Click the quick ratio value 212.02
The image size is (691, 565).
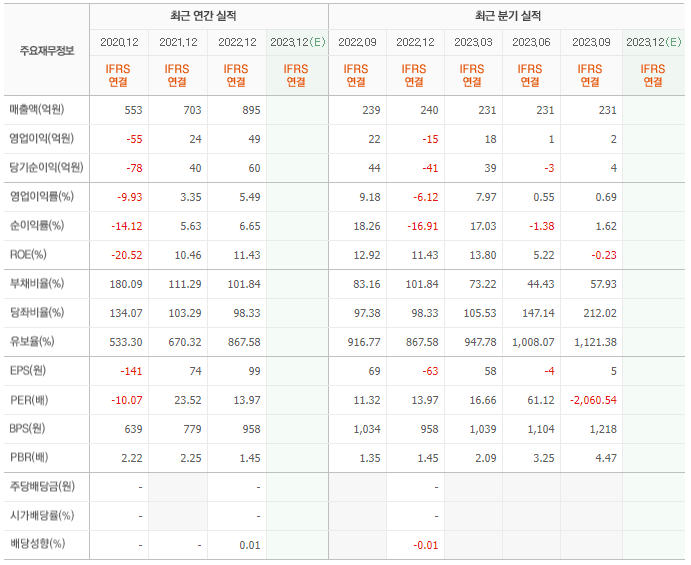[x=600, y=314]
